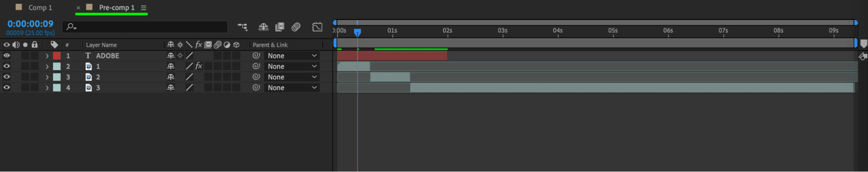The height and width of the screenshot is (172, 868).
Task: Switch to the Comp 1 tab
Action: pyautogui.click(x=40, y=8)
